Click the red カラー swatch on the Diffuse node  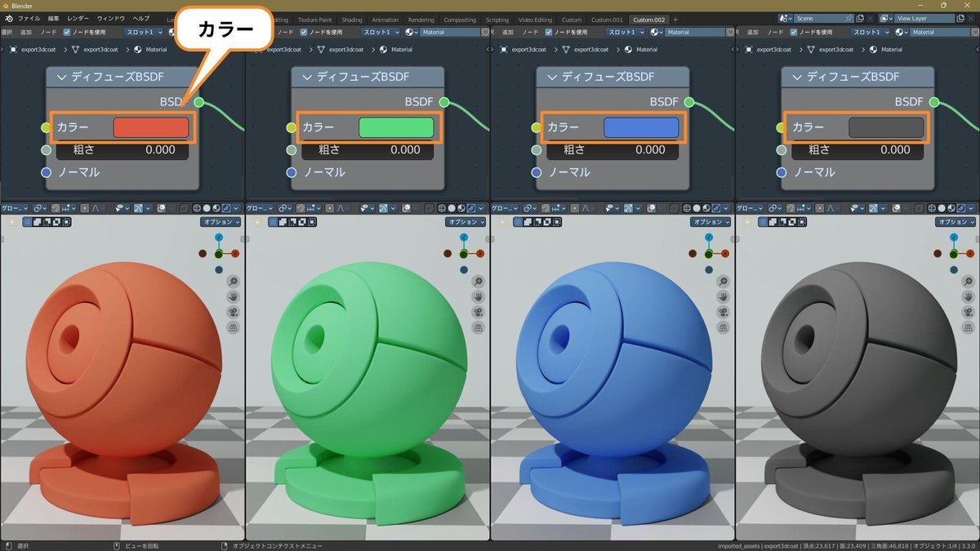click(151, 127)
